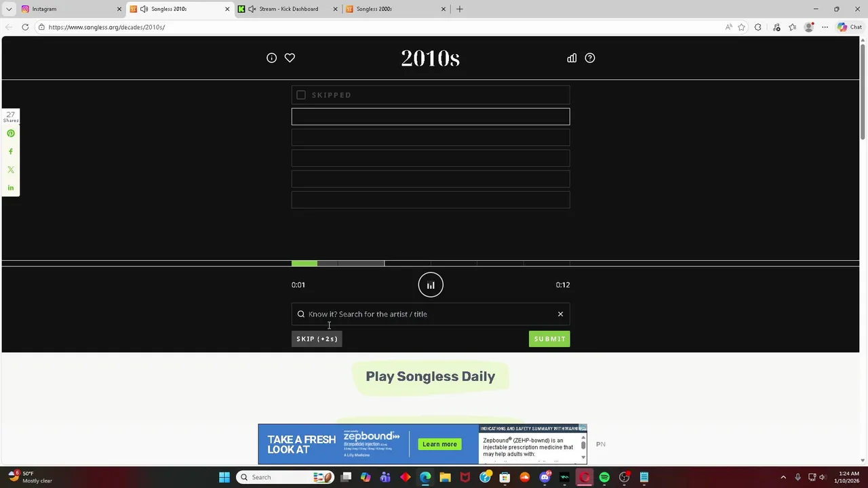868x488 pixels.
Task: Open Microsoft Store from the taskbar
Action: point(505,477)
